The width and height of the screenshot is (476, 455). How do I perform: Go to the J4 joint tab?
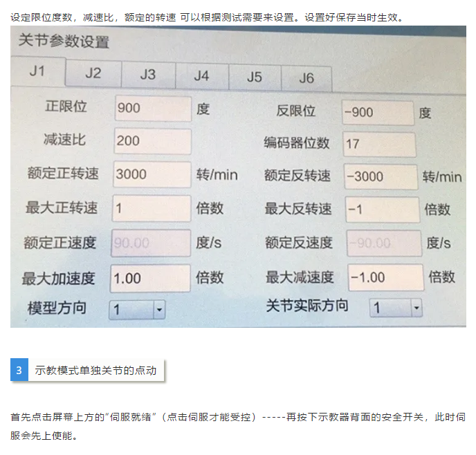coord(201,76)
